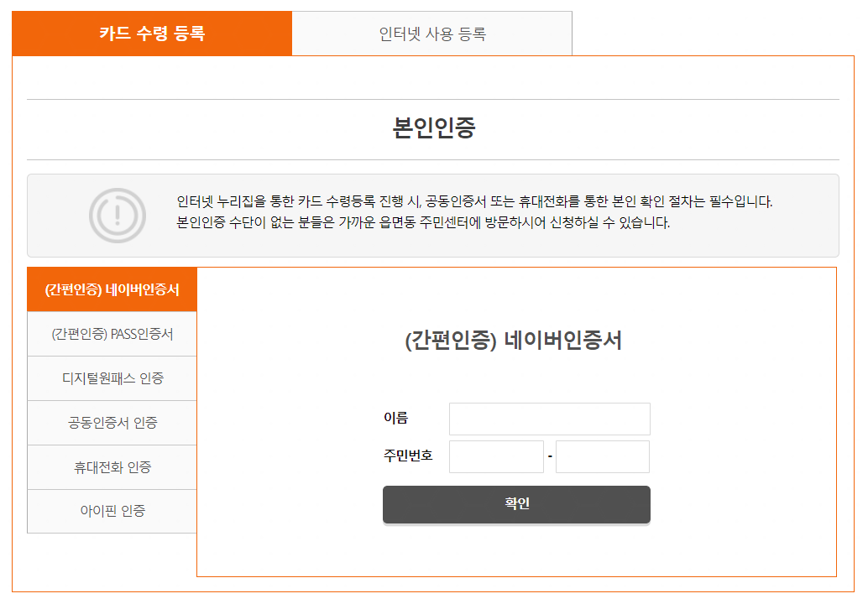The image size is (868, 604).
Task: Select 디지털원패스 인증 method
Action: click(x=112, y=378)
